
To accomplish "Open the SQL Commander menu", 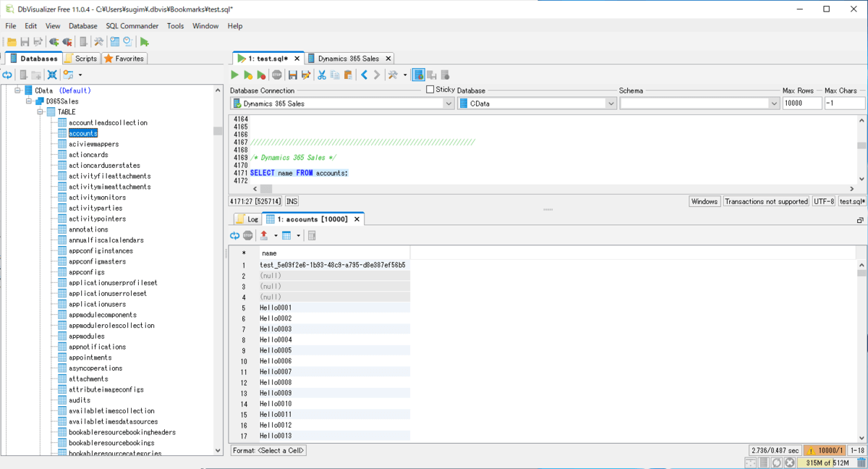I will tap(132, 26).
